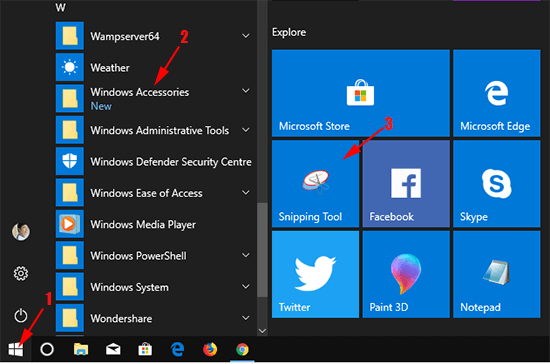550x364 pixels.
Task: Click the Windows System label
Action: [129, 287]
